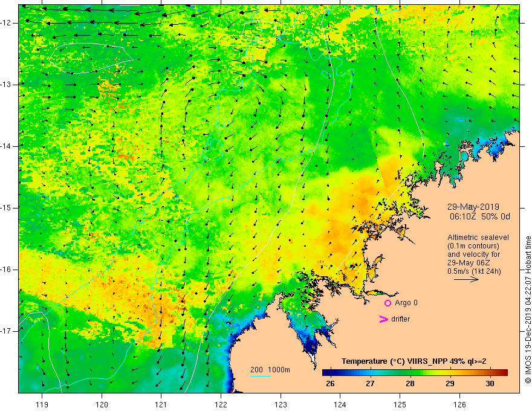This screenshot has height=411, width=532.
Task: Click the '200 1000m' depth label
Action: 270,370
